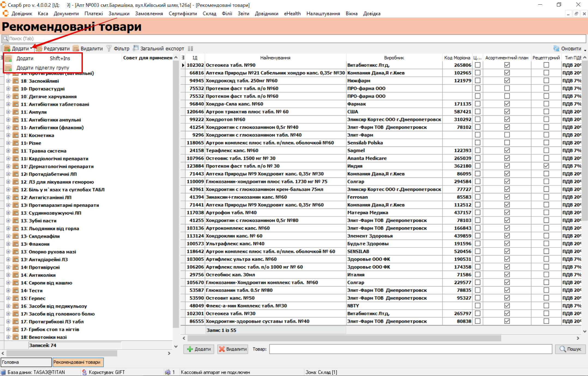Click the red X Видалити button below grid
This screenshot has width=588, height=376.
233,349
